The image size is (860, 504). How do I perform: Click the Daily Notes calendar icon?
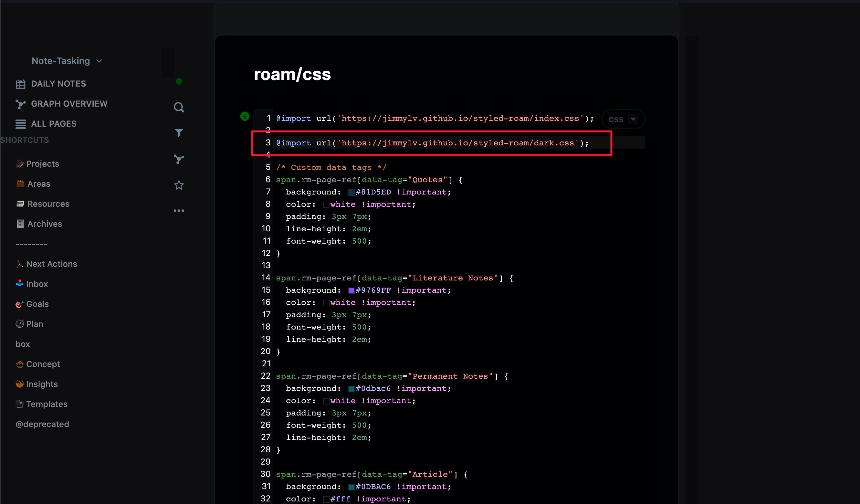(20, 84)
